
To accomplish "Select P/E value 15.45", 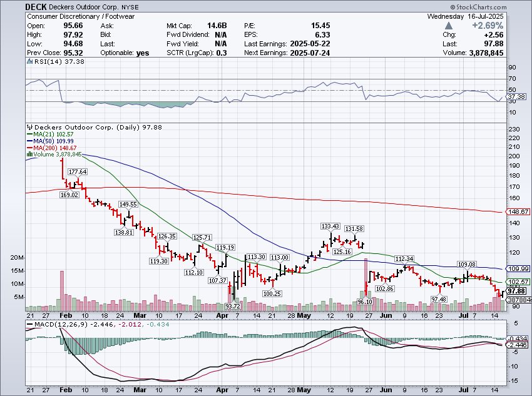I will pyautogui.click(x=320, y=26).
